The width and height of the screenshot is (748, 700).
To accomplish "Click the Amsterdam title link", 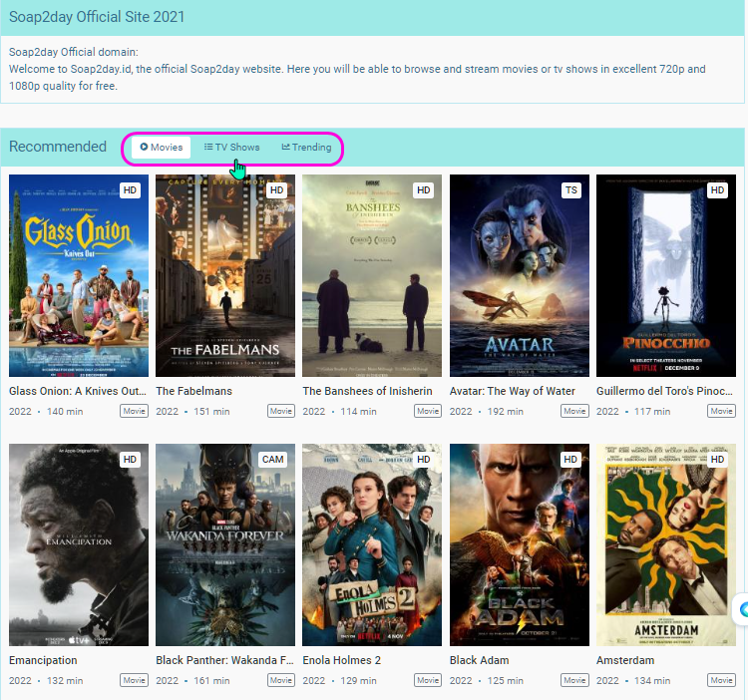I will point(625,660).
